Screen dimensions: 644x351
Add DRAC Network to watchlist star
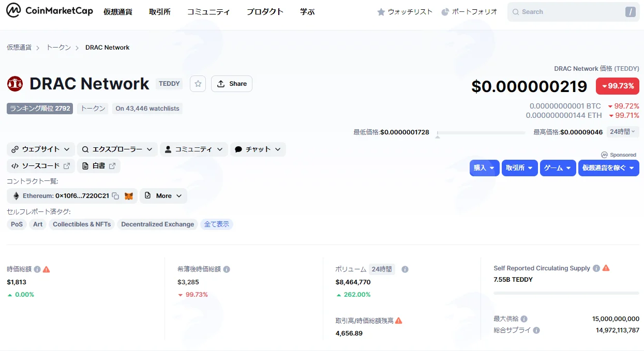(x=198, y=84)
